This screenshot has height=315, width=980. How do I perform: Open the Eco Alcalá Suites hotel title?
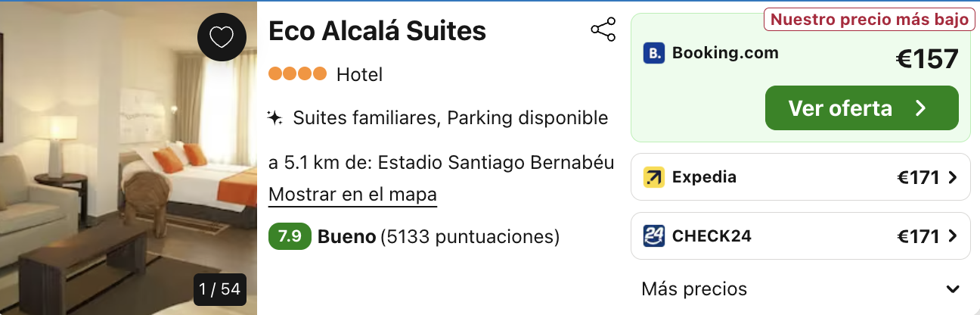(377, 31)
